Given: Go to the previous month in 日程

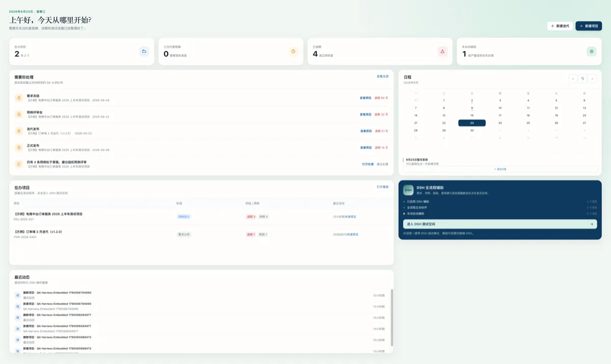Looking at the screenshot, I should pyautogui.click(x=573, y=78).
